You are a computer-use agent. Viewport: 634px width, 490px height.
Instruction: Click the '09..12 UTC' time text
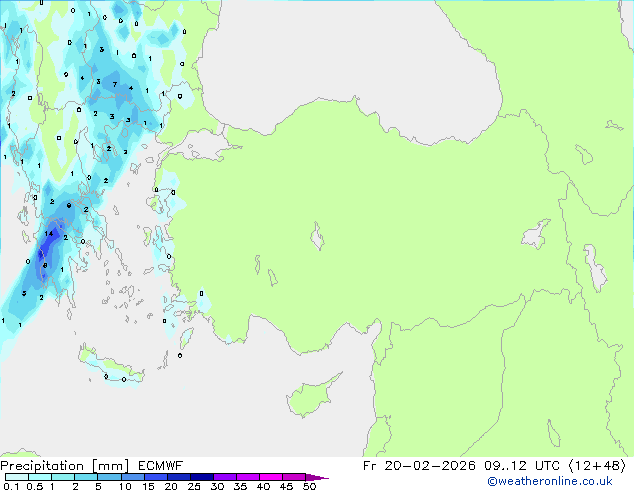pos(522,466)
